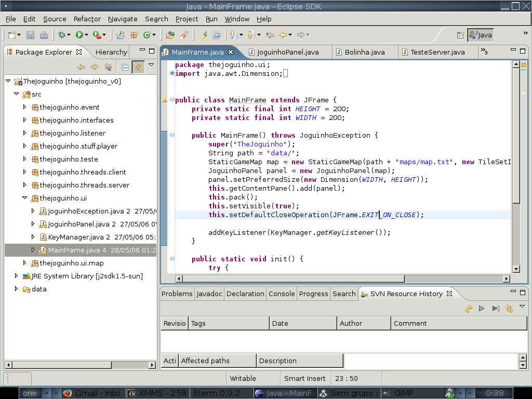Screen dimensions: 532x399
Task: Expand the folded import block in editor
Action: point(172,73)
